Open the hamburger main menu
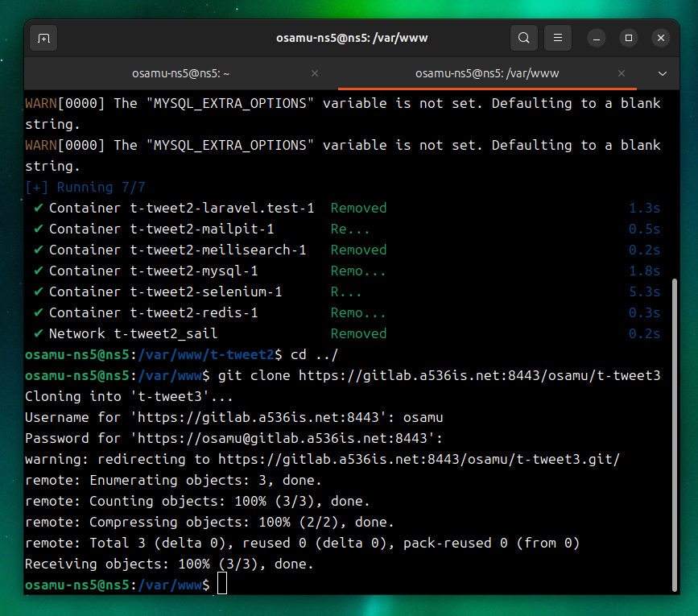The image size is (698, 616). coord(558,38)
